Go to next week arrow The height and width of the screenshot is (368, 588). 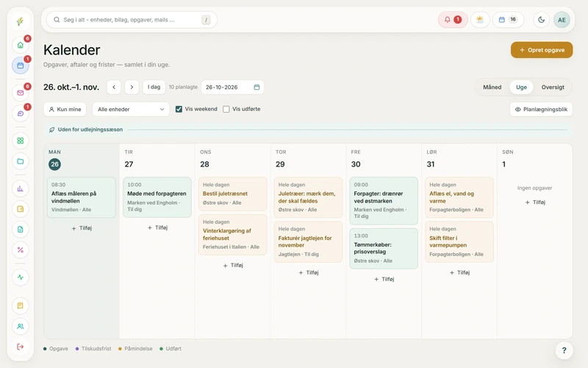point(132,87)
